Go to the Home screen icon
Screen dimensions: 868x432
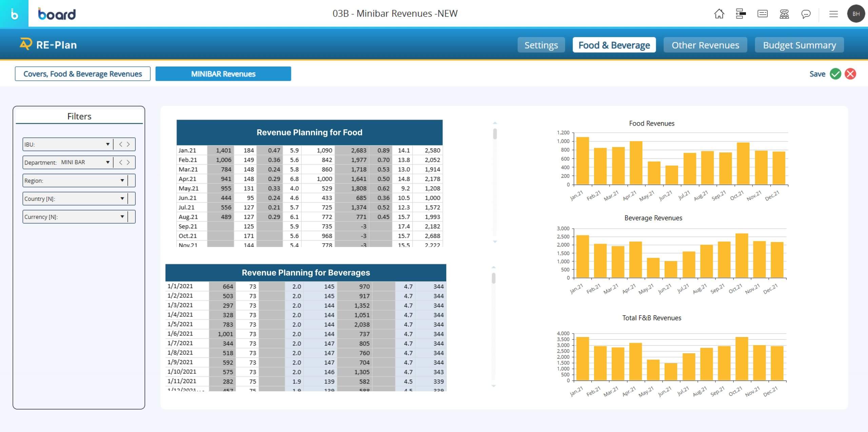719,14
